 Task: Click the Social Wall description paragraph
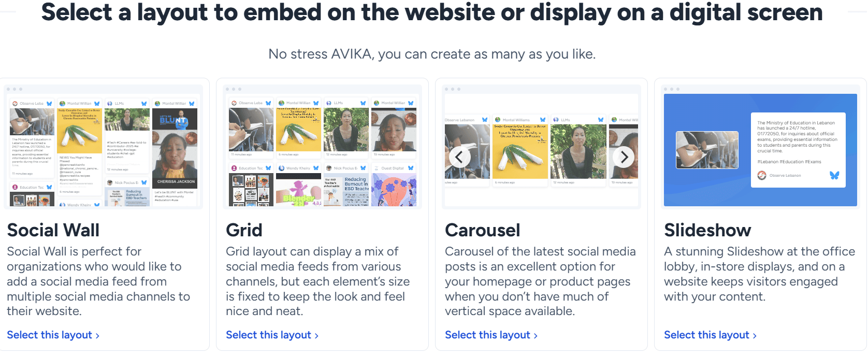click(98, 281)
